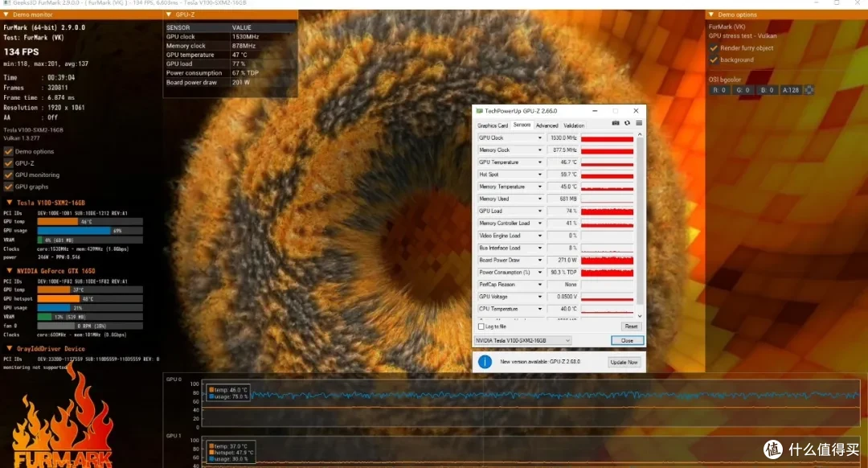Open the Validation tab in GPU-Z
The height and width of the screenshot is (468, 868).
click(x=574, y=125)
